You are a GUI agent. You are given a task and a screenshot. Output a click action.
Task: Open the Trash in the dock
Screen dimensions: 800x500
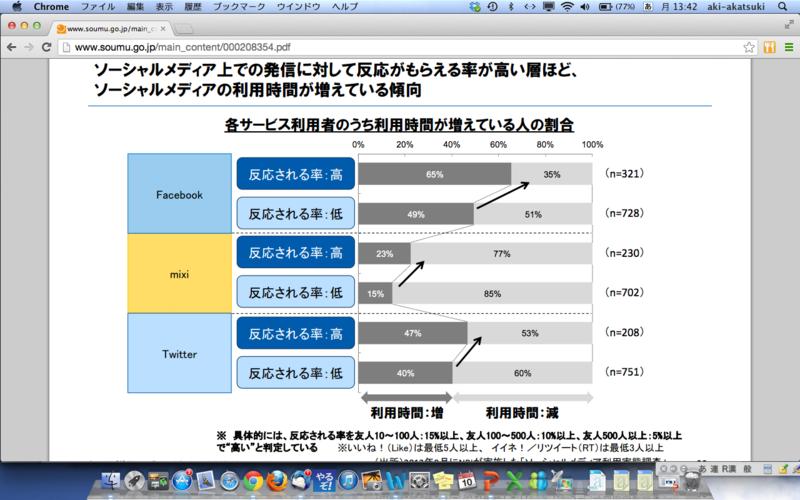(692, 481)
